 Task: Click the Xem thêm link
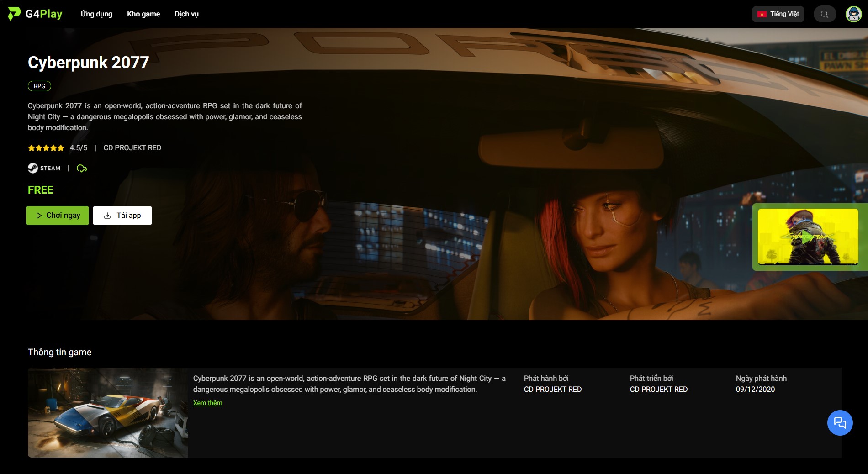(208, 403)
